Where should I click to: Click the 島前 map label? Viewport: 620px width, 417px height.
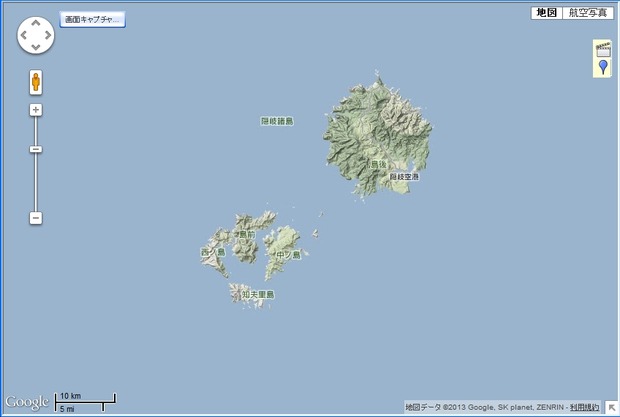tap(248, 235)
